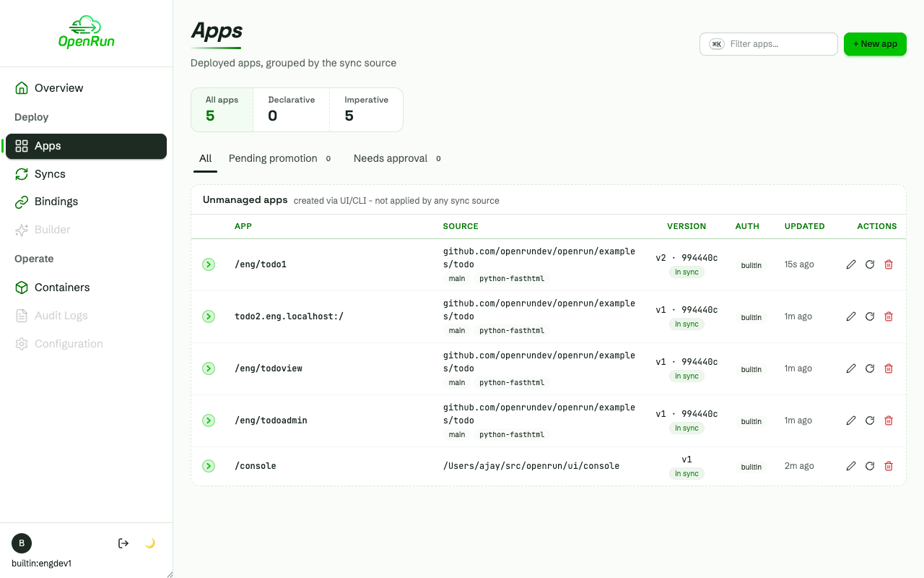Screen dimensions: 924x578
Task: Click the OpenRun logo
Action: point(87,32)
